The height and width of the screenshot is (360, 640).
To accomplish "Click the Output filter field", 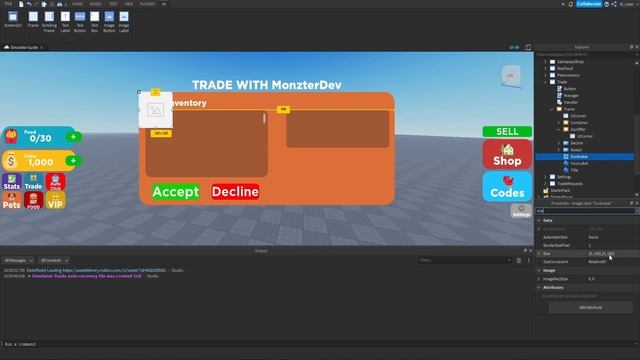I will [464, 260].
